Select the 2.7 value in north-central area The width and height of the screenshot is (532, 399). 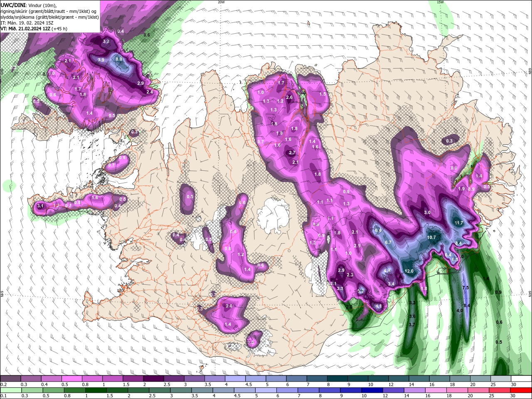[x=292, y=153]
